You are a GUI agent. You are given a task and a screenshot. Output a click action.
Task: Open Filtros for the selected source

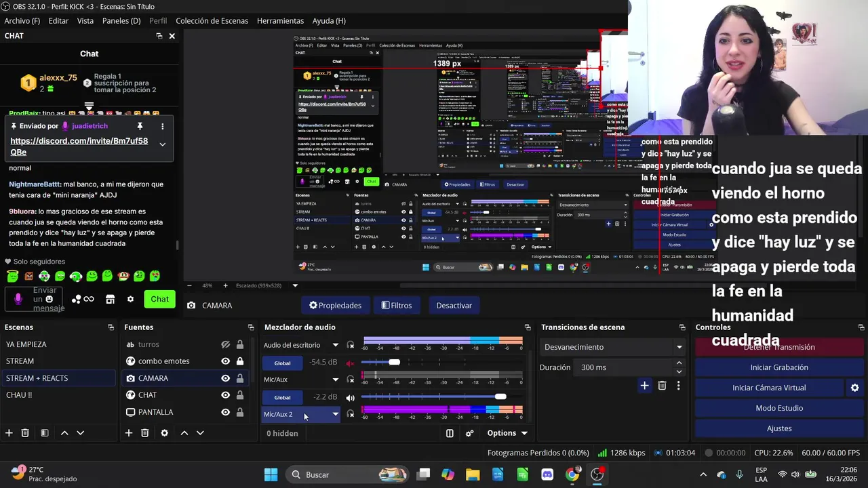point(397,305)
